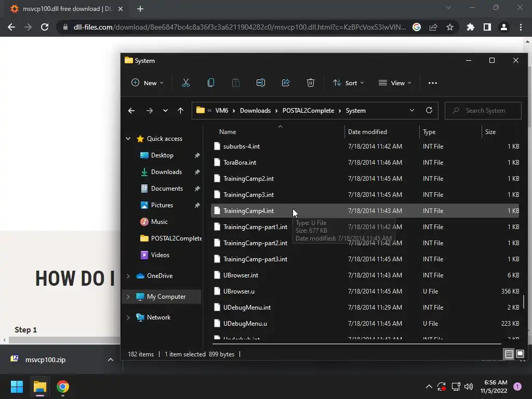Open Desktop in Quick access

162,155
